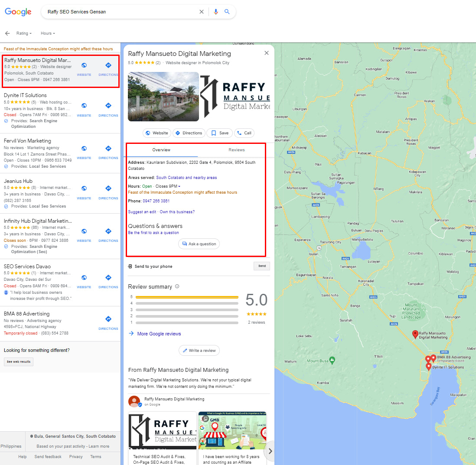The width and height of the screenshot is (476, 465).
Task: Get directions to Dynite IT Solutions
Action: point(108,106)
